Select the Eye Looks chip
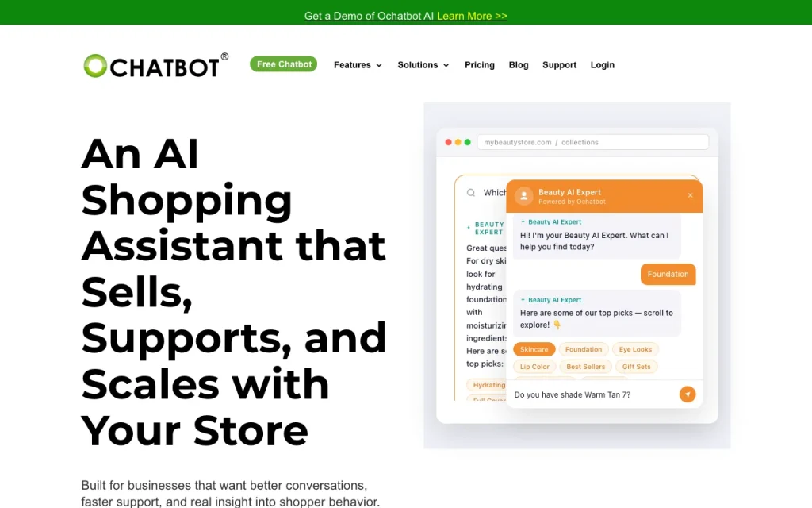This screenshot has width=812, height=508. point(635,349)
